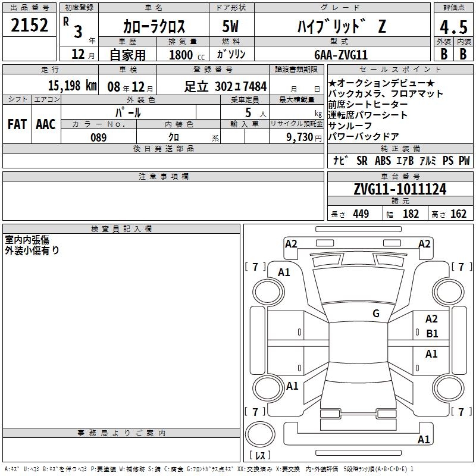476x476 pixels.
Task: Select the recycle deposit 9,730円
Action: pos(304,137)
